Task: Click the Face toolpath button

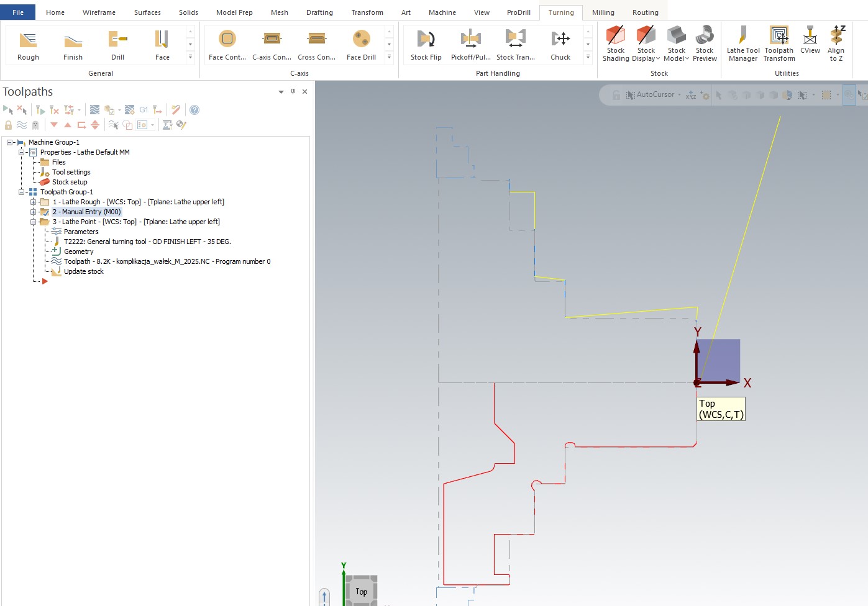Action: (162, 45)
